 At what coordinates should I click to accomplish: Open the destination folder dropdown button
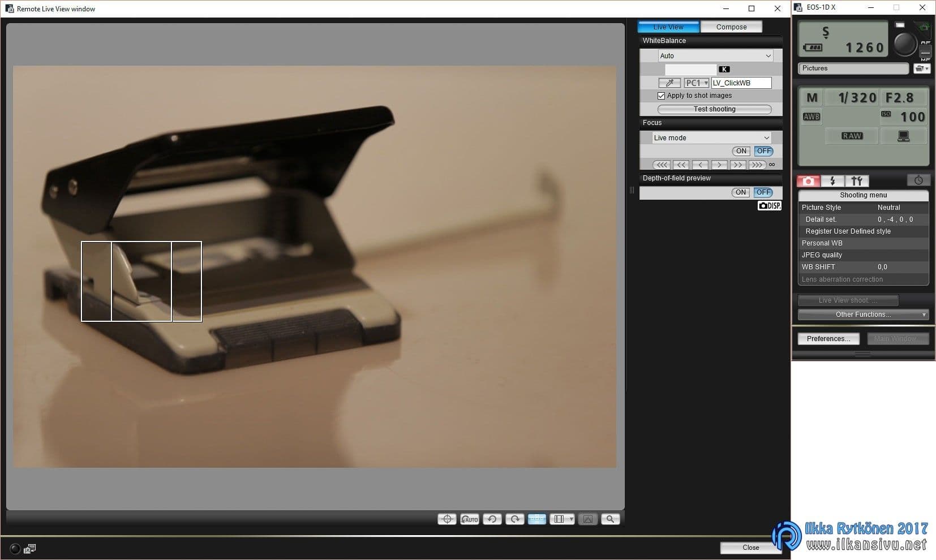click(x=922, y=68)
